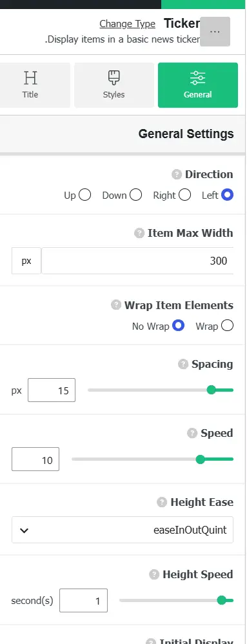
Task: Switch to the Styles tab
Action: pyautogui.click(x=114, y=85)
